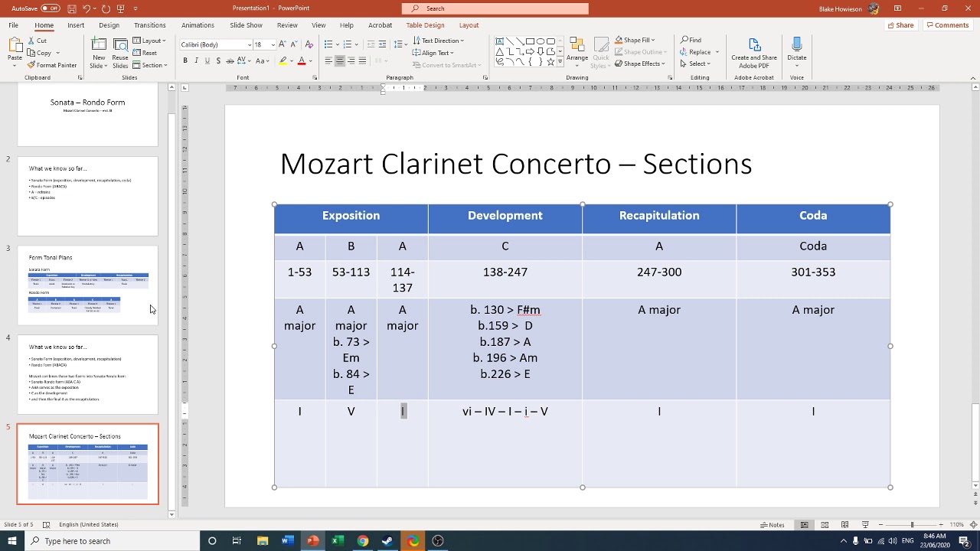This screenshot has width=980, height=551.
Task: Open the font name combo box
Action: point(216,44)
